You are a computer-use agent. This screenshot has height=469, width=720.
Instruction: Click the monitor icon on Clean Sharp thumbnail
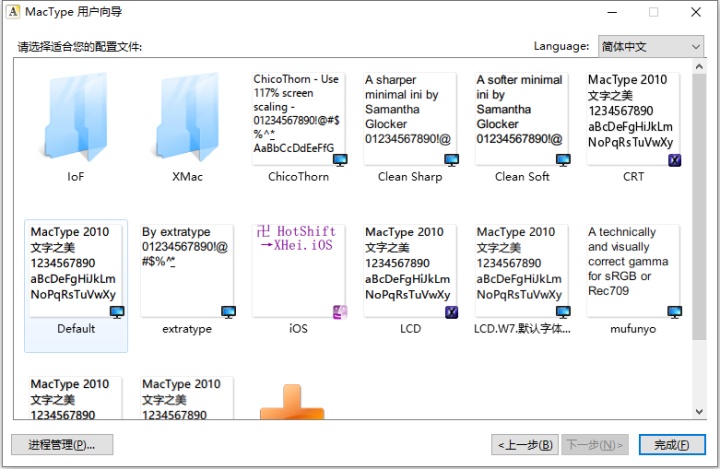[x=452, y=160]
